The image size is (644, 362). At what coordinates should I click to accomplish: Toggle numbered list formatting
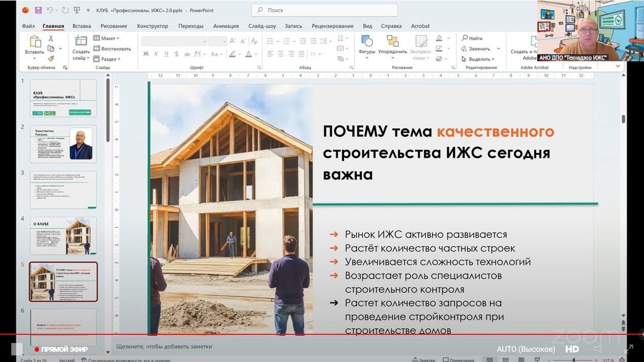(287, 41)
